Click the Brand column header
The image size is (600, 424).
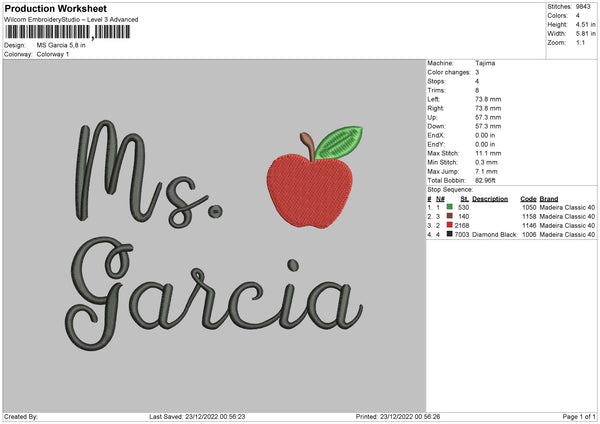pos(550,198)
